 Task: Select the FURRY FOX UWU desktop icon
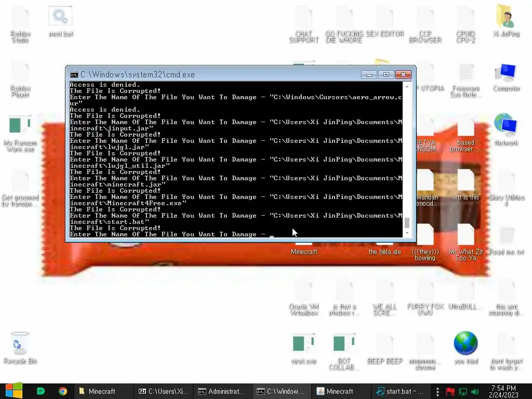click(425, 298)
